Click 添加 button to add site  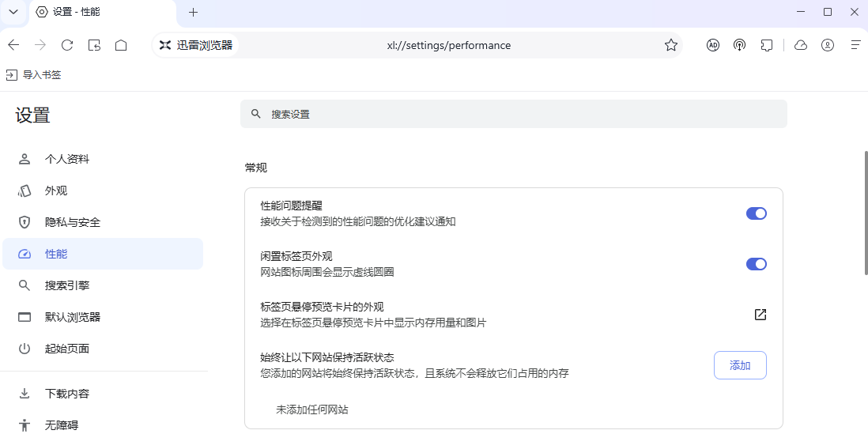[x=740, y=365]
